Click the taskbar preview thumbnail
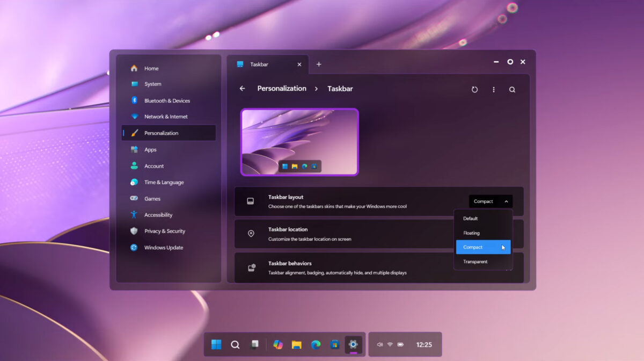Viewport: 644px width, 361px height. (x=299, y=142)
